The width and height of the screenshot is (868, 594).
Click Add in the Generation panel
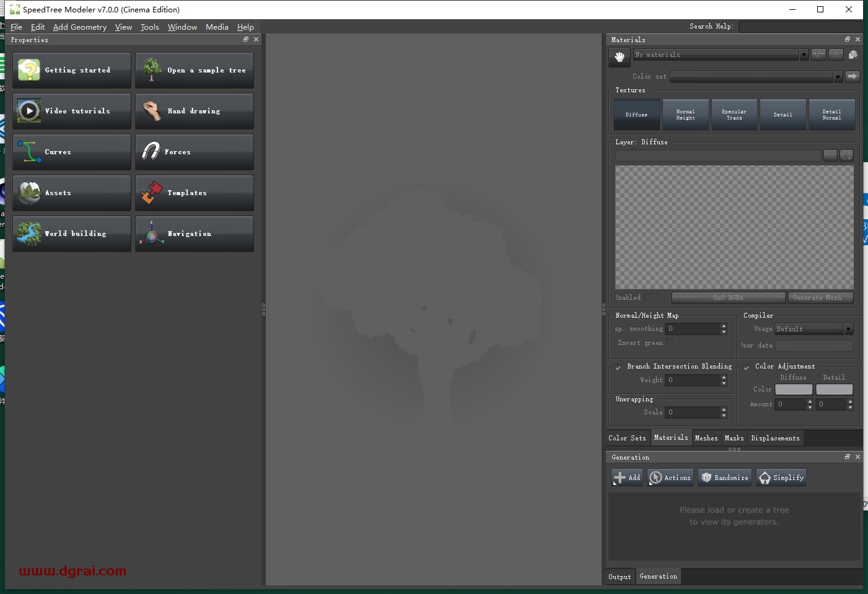click(627, 478)
